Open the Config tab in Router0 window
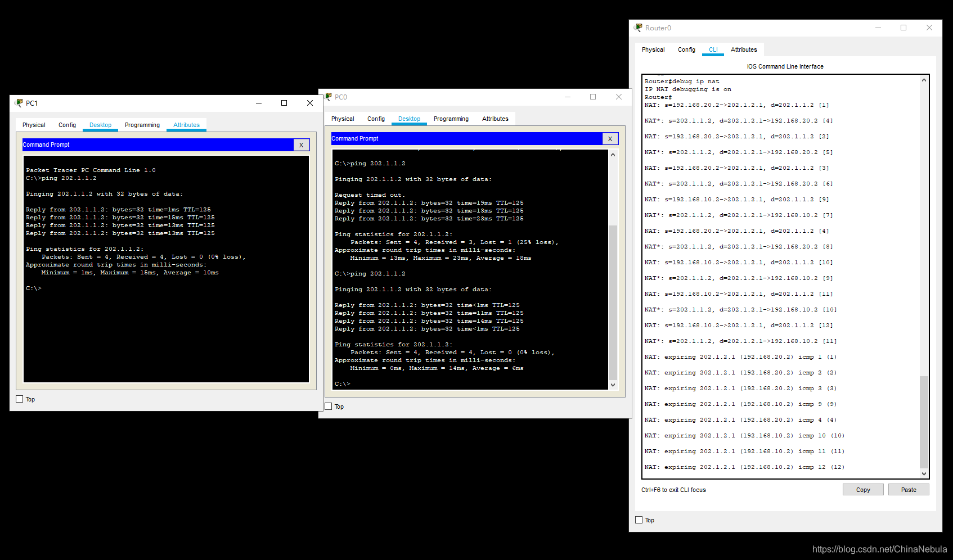Image resolution: width=953 pixels, height=560 pixels. pyautogui.click(x=686, y=49)
